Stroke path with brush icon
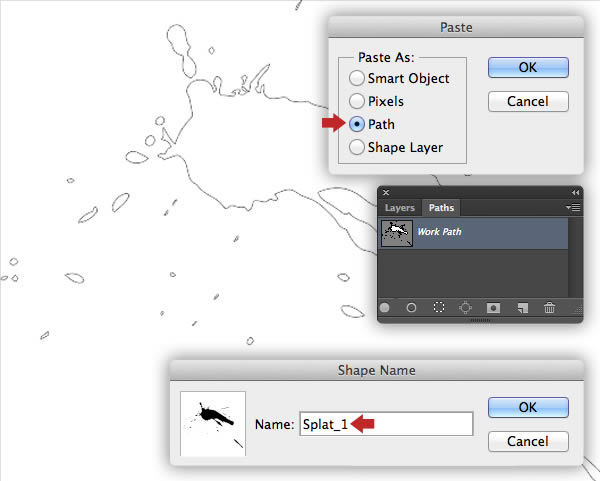Image resolution: width=600 pixels, height=481 pixels. (411, 308)
